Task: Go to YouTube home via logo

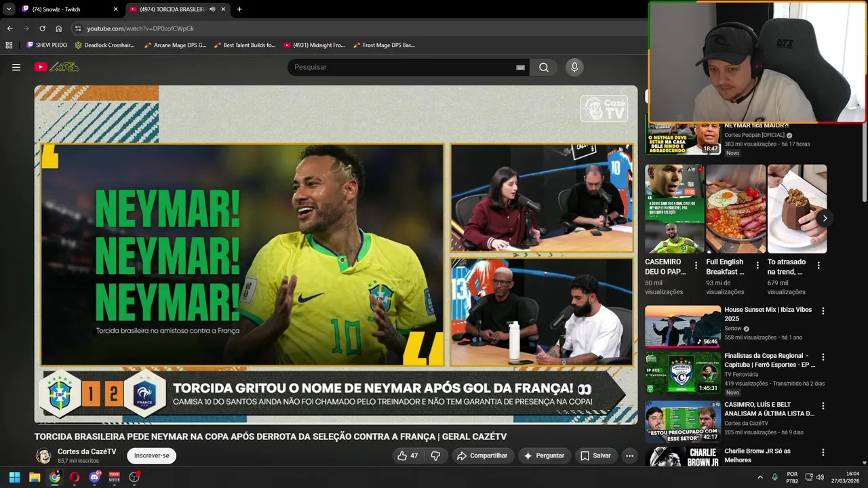Action: point(57,67)
